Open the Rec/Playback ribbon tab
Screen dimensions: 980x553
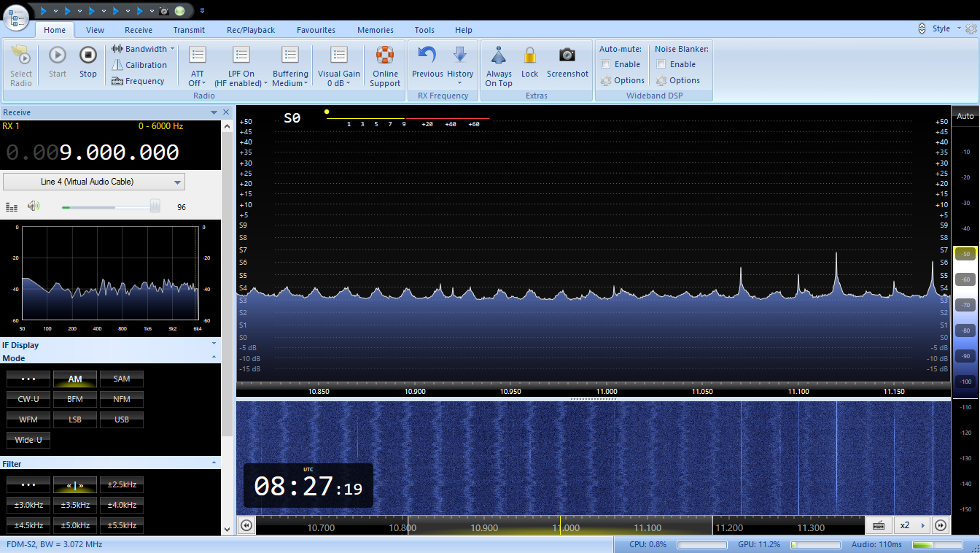click(251, 30)
